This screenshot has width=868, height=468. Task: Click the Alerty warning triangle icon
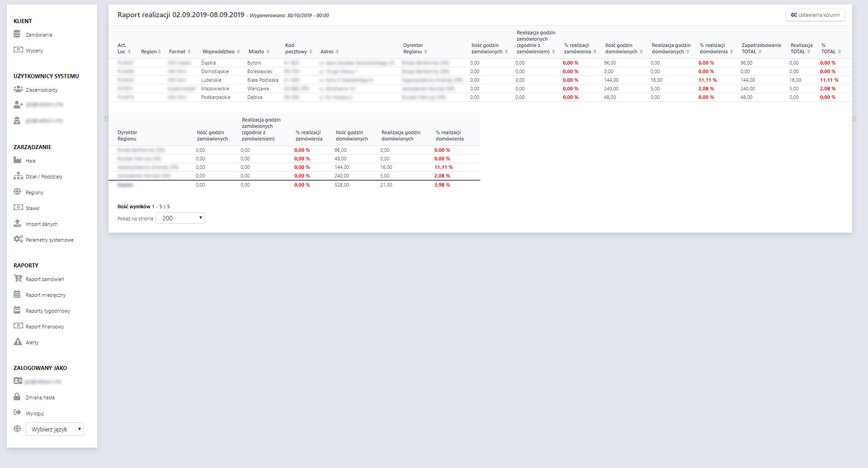point(18,342)
